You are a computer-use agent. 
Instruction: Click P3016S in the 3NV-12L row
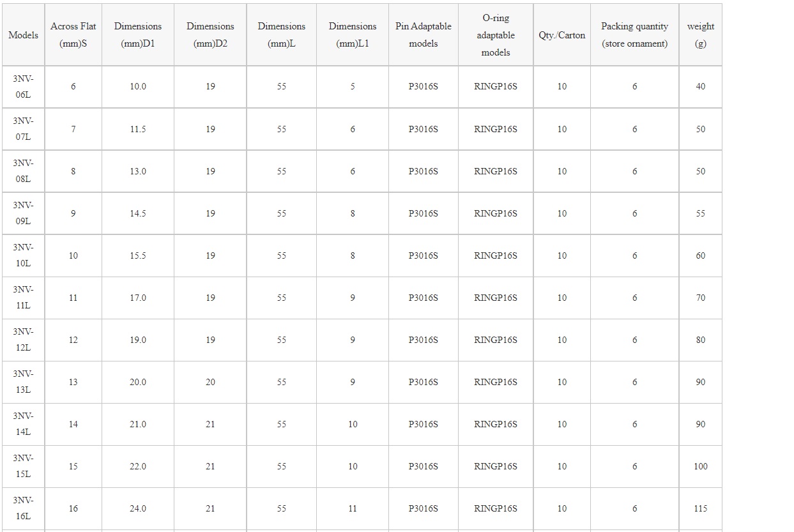pyautogui.click(x=424, y=340)
